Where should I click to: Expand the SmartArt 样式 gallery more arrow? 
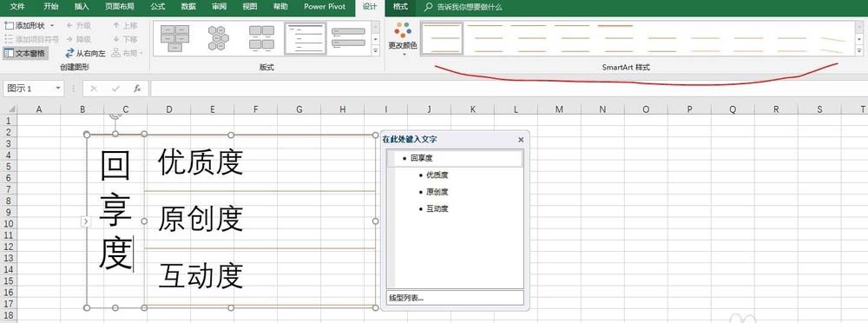click(x=858, y=50)
